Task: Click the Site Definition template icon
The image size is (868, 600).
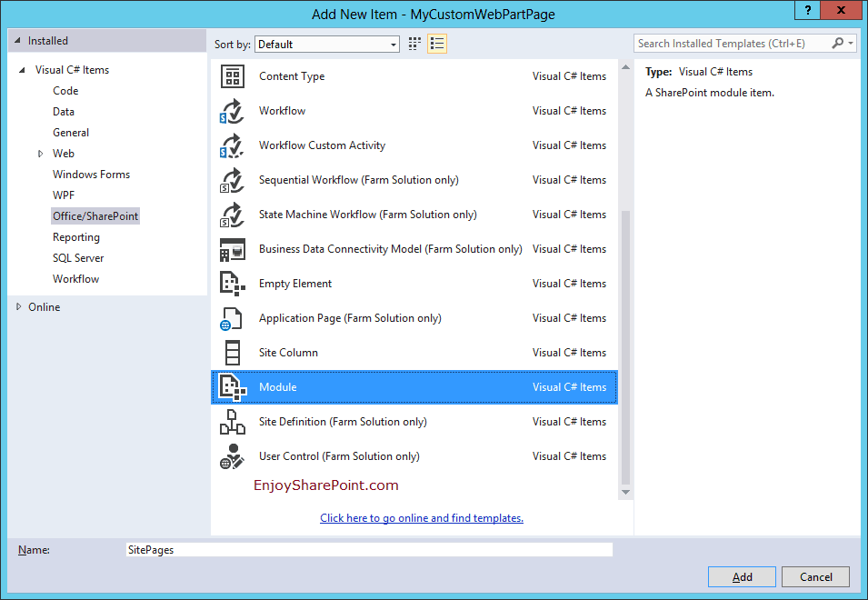Action: 233,422
